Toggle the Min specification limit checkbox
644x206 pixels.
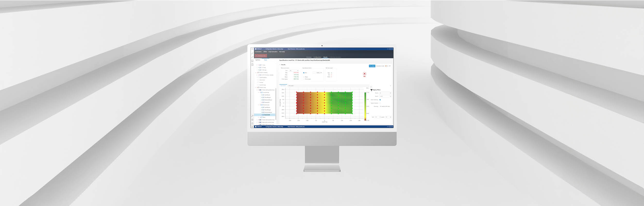[304, 73]
